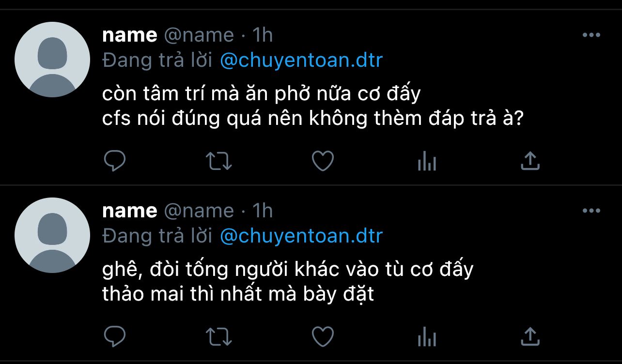Open display name 'name' on first tweet

[130, 35]
